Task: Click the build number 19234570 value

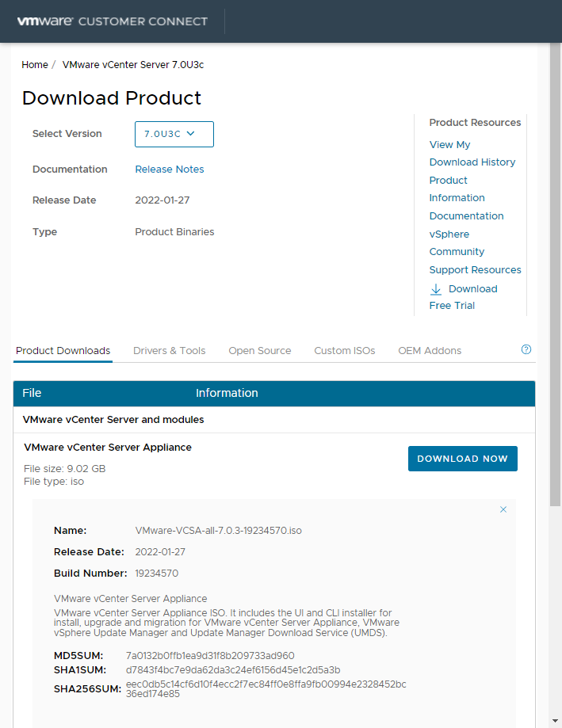Action: [x=156, y=573]
